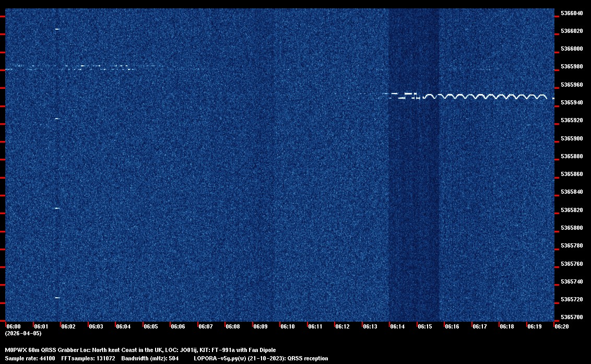Click the zigzag QRSS signal trace

[x=484, y=97]
